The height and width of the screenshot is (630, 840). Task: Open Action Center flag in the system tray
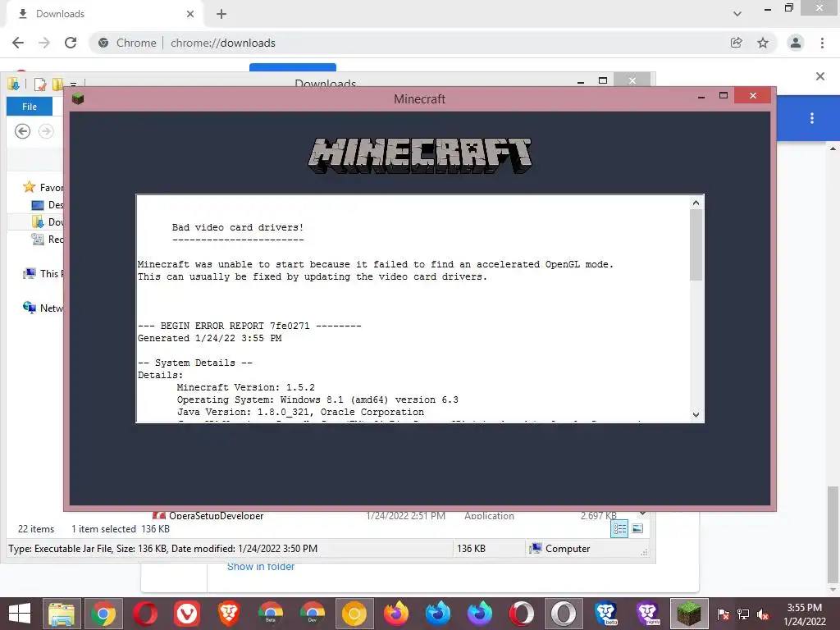click(724, 614)
